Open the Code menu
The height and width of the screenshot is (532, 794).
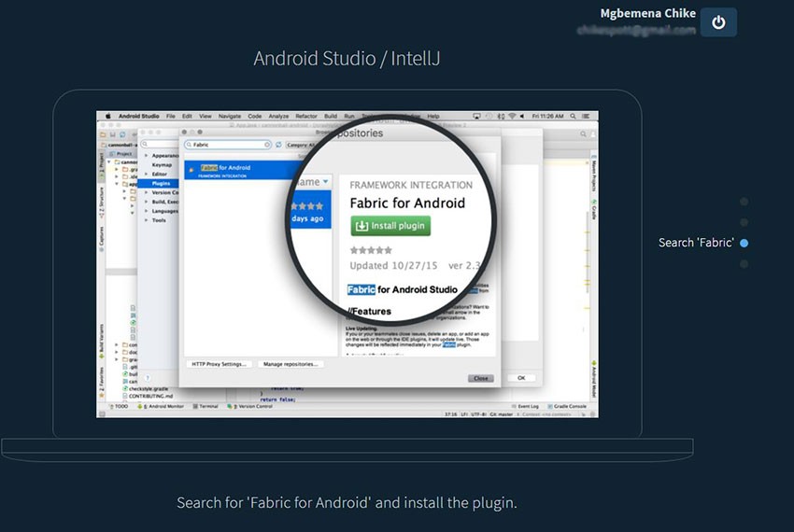pyautogui.click(x=254, y=116)
